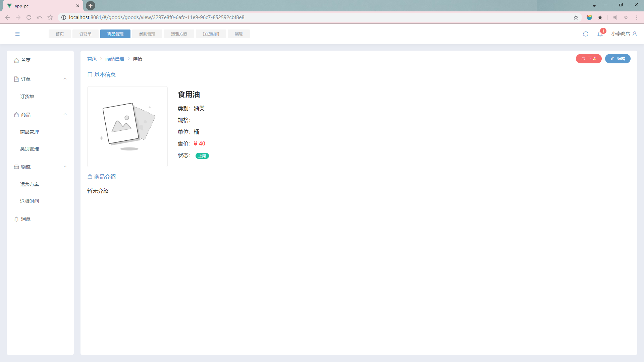
Task: Open new browser tab plus button
Action: pos(91,6)
